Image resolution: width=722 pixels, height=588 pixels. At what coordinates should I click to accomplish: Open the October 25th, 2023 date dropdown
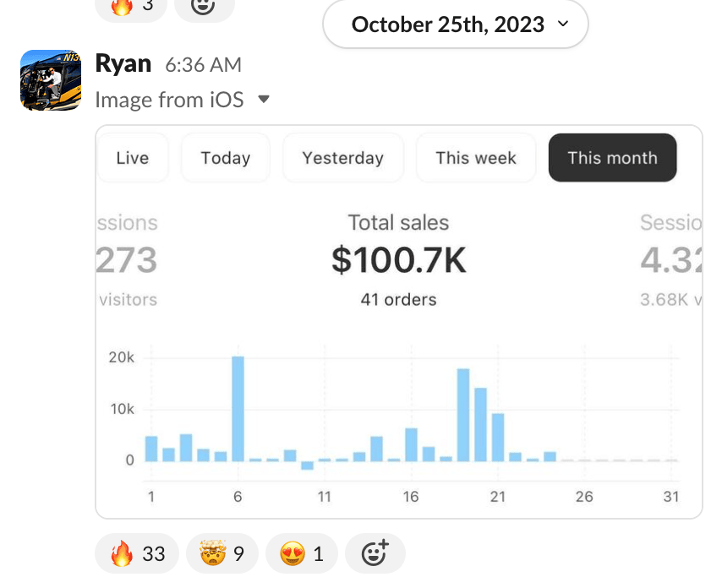point(455,24)
